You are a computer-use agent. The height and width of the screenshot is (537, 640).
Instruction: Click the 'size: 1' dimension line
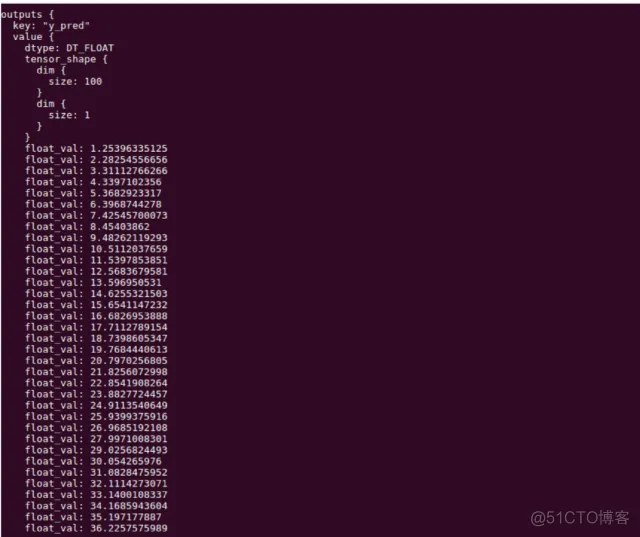click(x=69, y=115)
